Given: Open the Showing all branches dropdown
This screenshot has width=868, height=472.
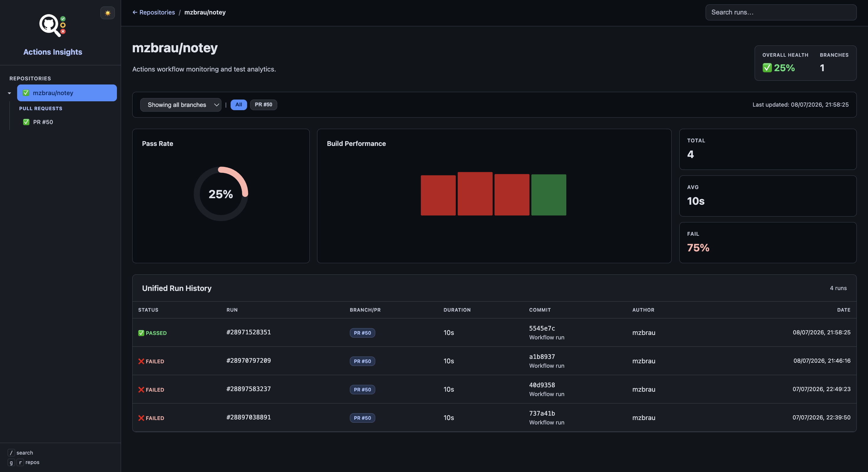Looking at the screenshot, I should (x=181, y=105).
